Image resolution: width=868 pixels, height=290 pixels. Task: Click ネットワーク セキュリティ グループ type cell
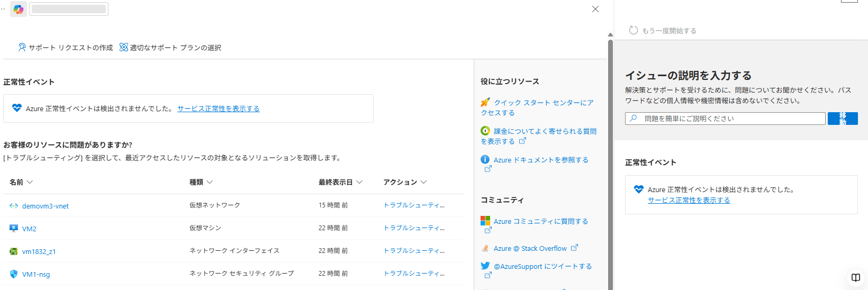click(242, 273)
